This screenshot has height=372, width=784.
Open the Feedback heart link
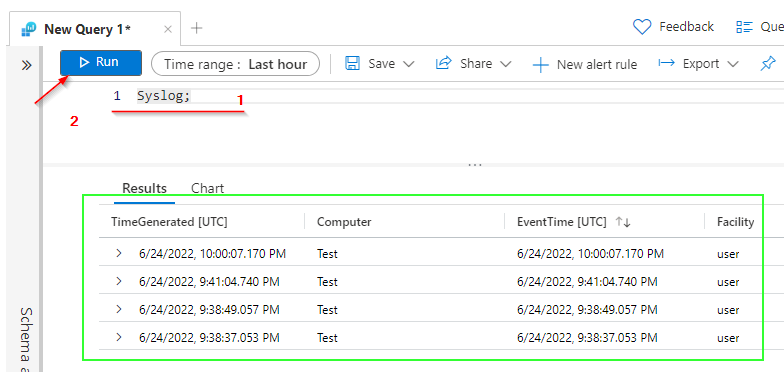point(673,26)
